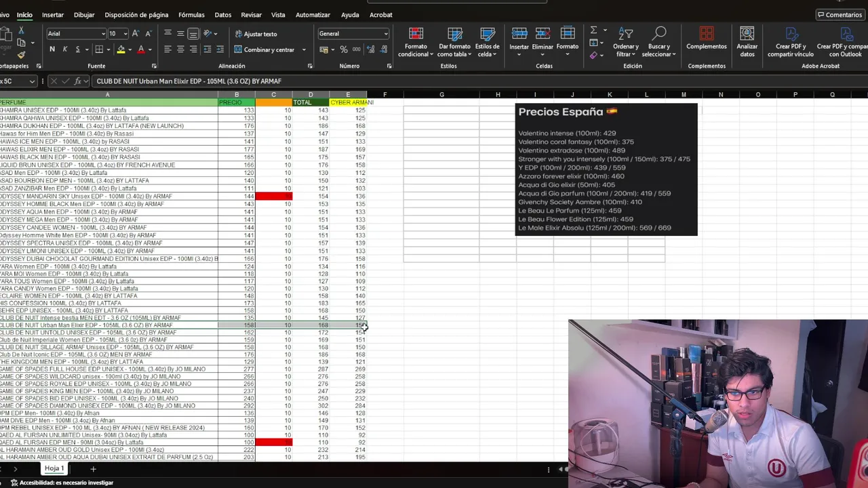This screenshot has width=868, height=488.
Task: Open Ordenar y filtrar menu
Action: [x=626, y=42]
